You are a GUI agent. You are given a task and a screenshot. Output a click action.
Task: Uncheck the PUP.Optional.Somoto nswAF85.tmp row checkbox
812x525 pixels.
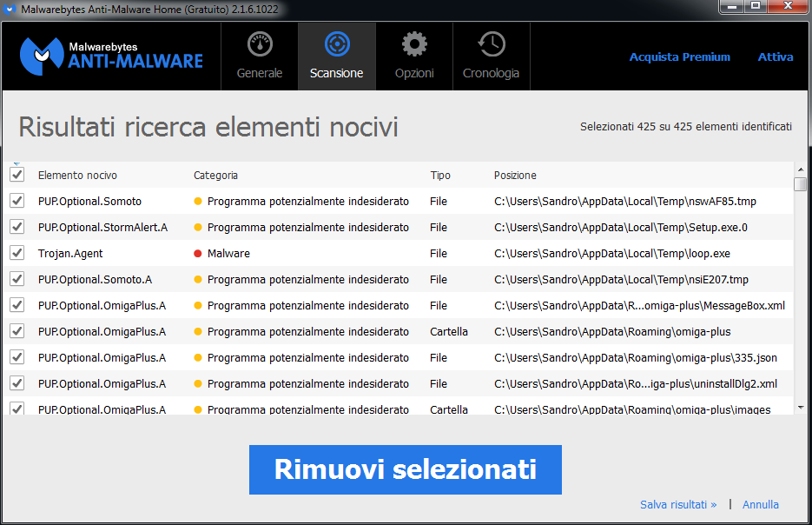pyautogui.click(x=17, y=201)
